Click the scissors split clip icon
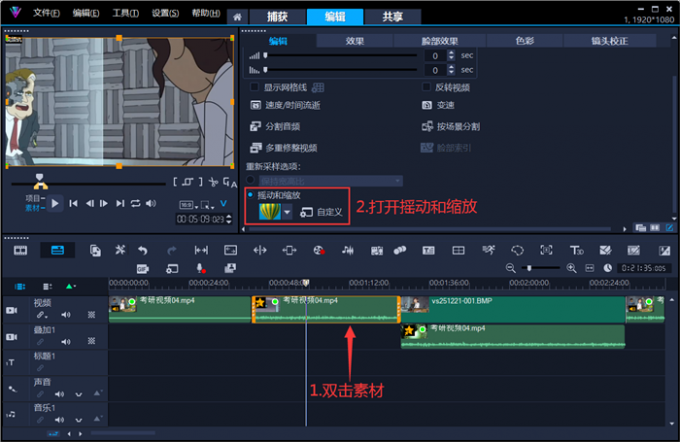This screenshot has height=442, width=680. click(x=213, y=182)
